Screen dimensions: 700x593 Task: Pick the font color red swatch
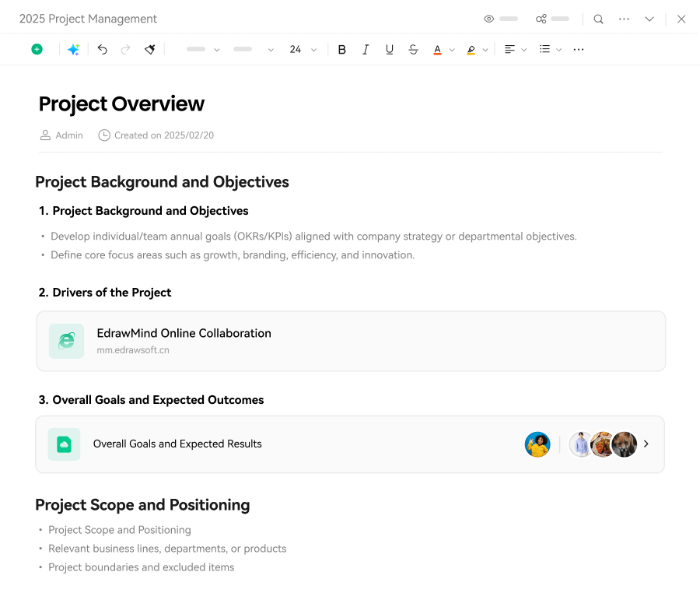437,49
